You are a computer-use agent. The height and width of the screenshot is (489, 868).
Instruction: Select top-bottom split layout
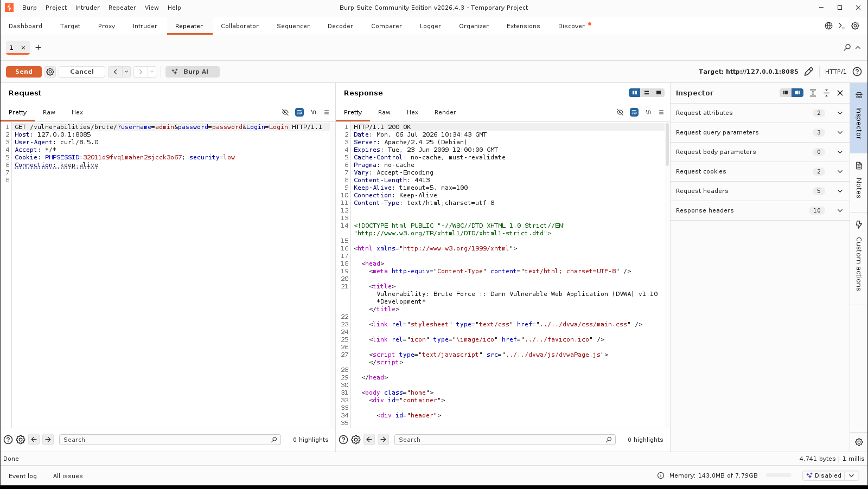point(647,93)
